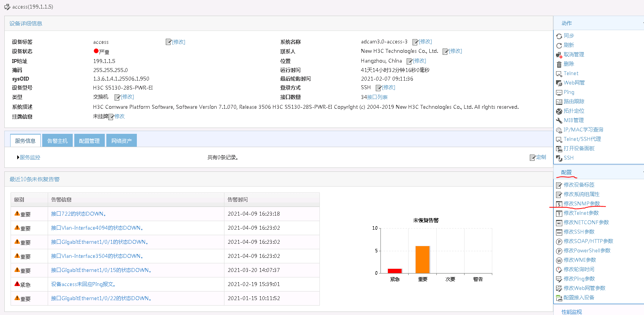Click the Ping action icon
This screenshot has width=644, height=315.
coord(559,92)
